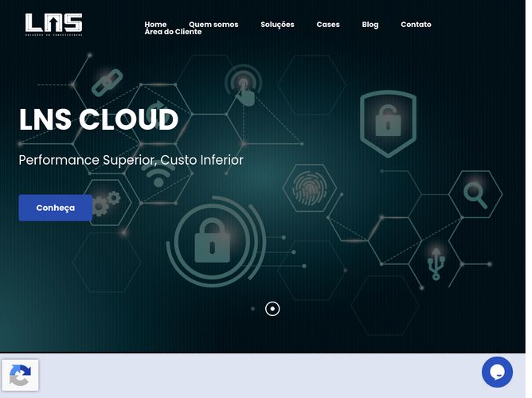Open Contato page

(416, 25)
